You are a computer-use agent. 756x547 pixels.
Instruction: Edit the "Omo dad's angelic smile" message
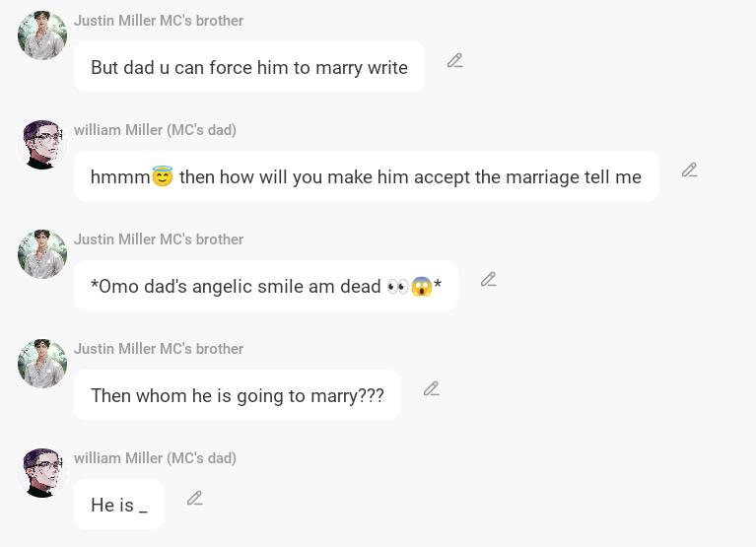coord(488,280)
